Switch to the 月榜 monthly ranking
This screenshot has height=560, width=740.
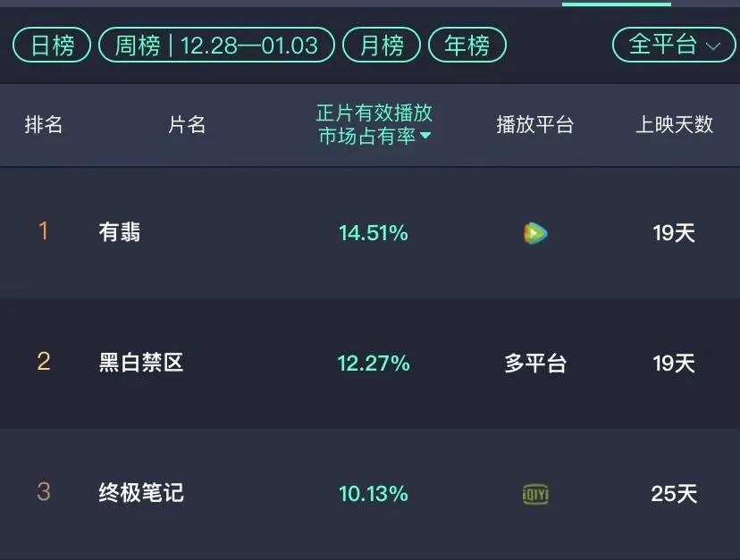(382, 45)
